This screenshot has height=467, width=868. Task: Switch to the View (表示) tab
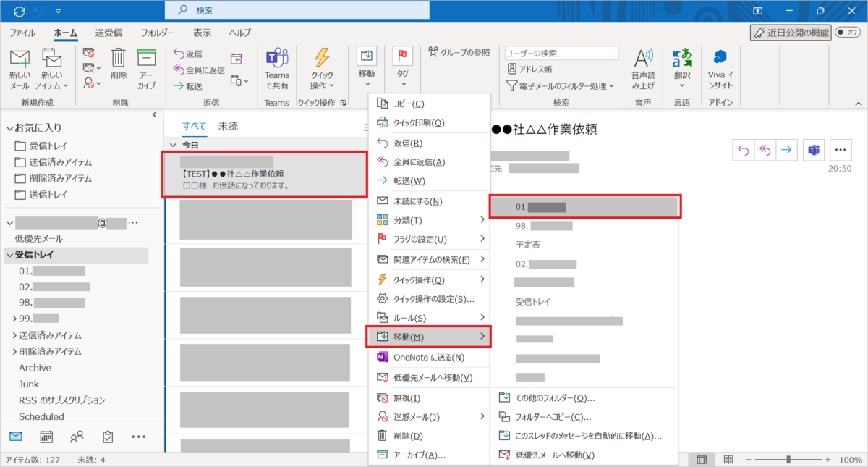pos(202,33)
